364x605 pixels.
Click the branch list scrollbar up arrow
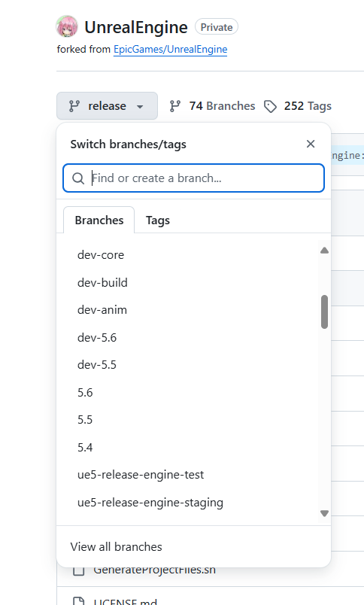tap(324, 251)
